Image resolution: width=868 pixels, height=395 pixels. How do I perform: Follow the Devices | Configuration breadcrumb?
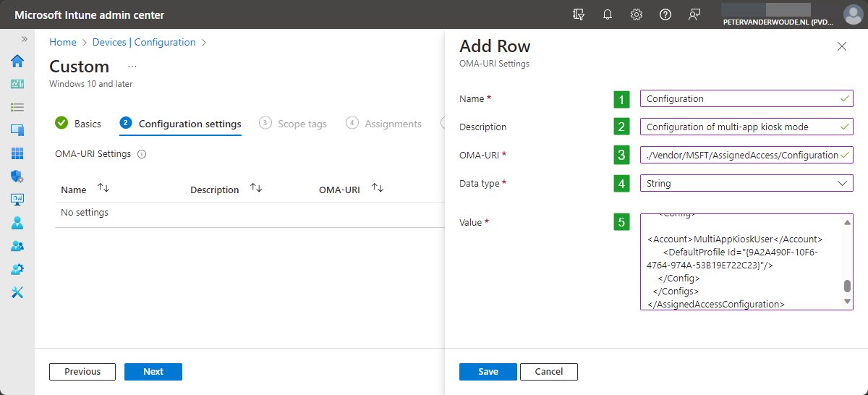tap(144, 42)
